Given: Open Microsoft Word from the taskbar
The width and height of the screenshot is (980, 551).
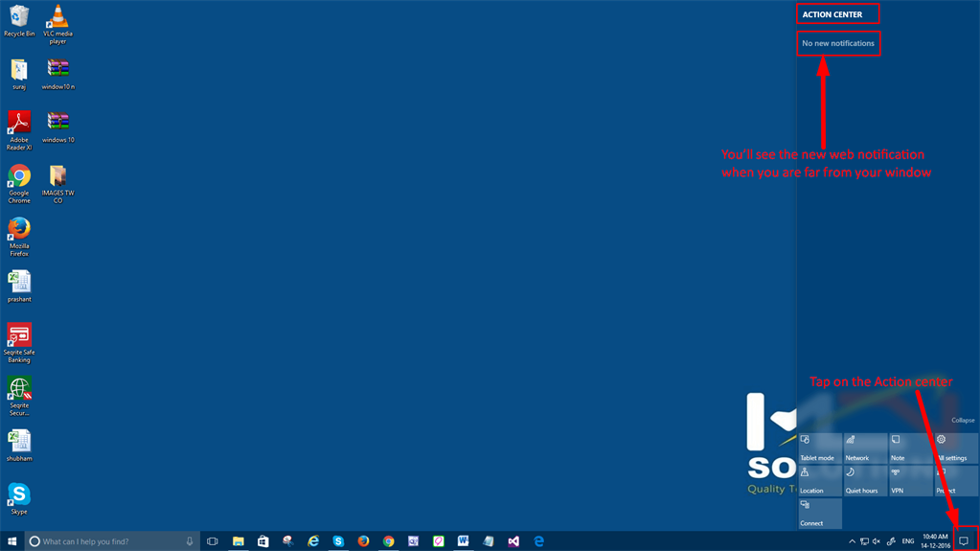Looking at the screenshot, I should click(x=463, y=541).
